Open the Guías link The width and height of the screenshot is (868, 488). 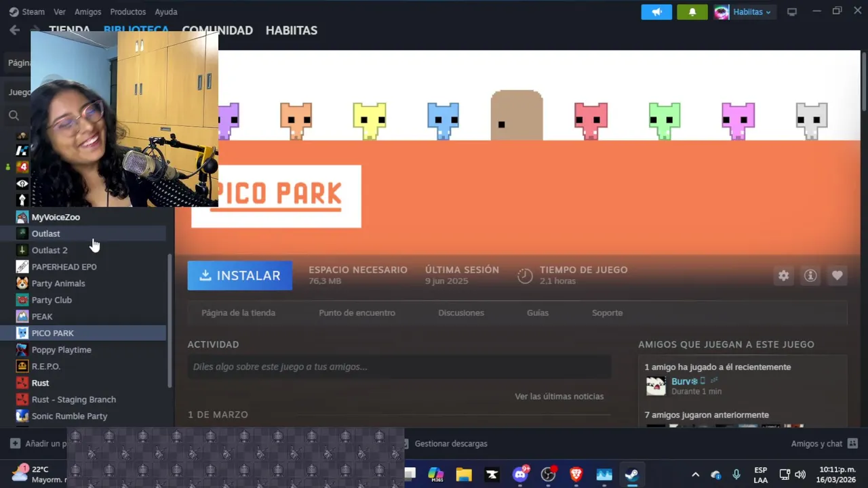[x=538, y=312]
